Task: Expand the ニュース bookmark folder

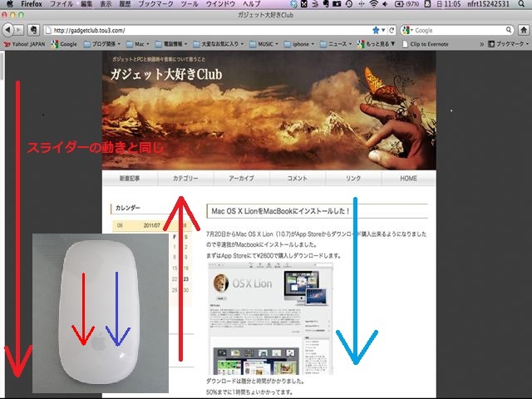Action: [336, 44]
